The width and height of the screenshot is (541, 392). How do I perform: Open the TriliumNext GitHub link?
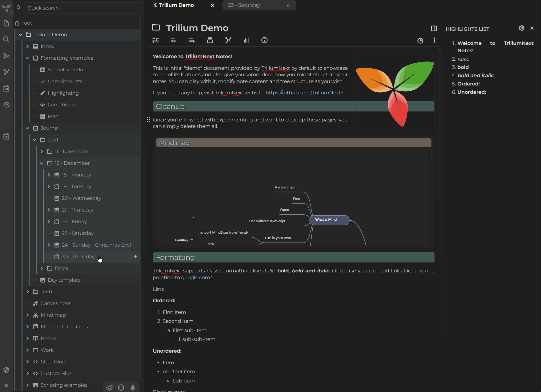pyautogui.click(x=304, y=93)
